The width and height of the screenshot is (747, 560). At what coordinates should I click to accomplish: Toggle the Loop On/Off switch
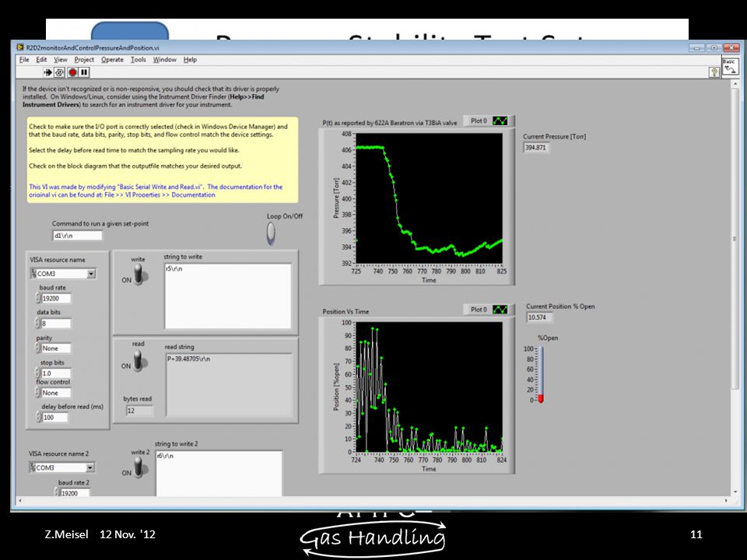tap(271, 233)
